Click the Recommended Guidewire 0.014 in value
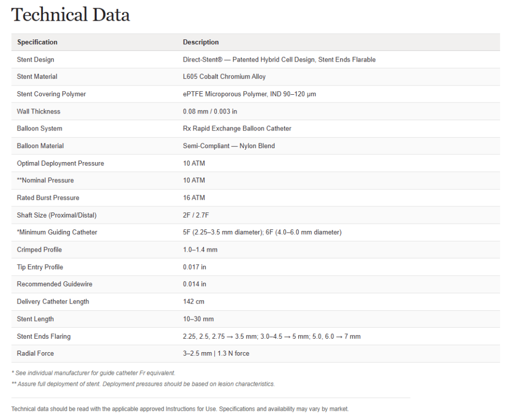This screenshot has width=530, height=420. click(195, 284)
